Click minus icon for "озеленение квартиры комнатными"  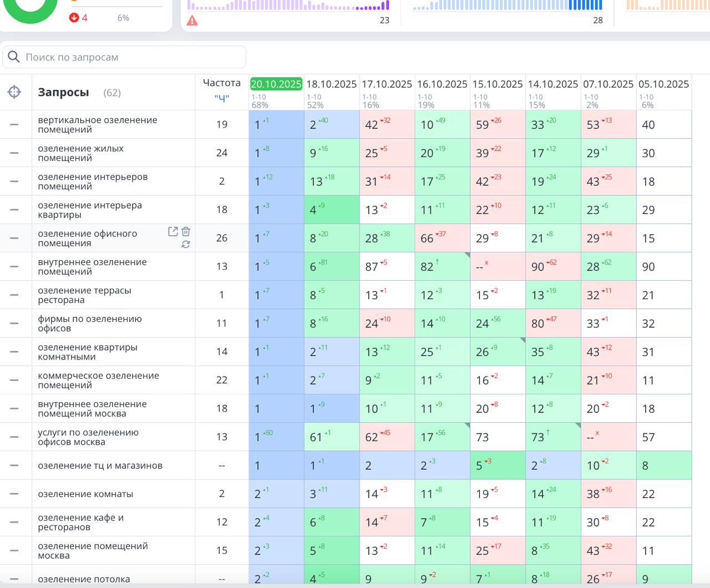pos(14,352)
